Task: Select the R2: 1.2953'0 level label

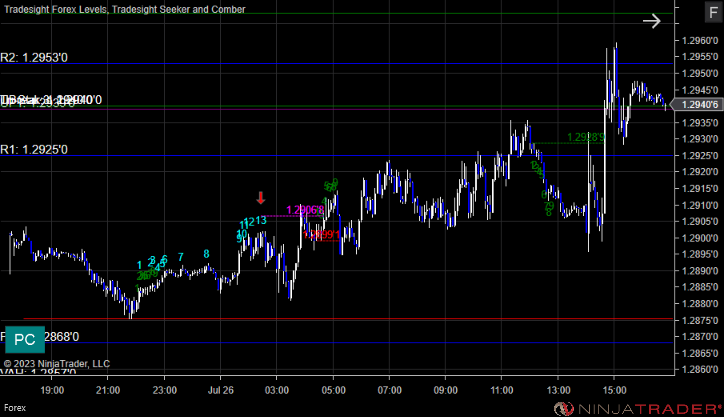Action: pos(34,57)
